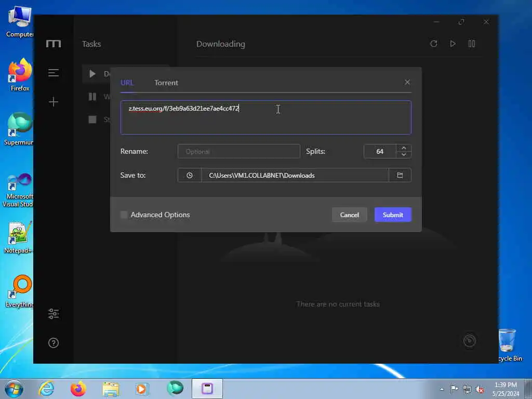Image resolution: width=532 pixels, height=399 pixels.
Task: Select the Firefox desktop shortcut
Action: [x=20, y=75]
